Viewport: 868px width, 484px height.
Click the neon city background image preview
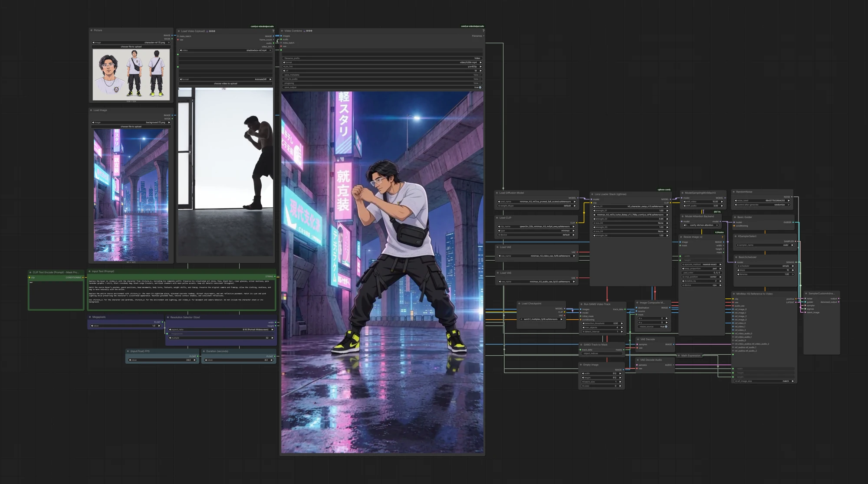click(131, 195)
